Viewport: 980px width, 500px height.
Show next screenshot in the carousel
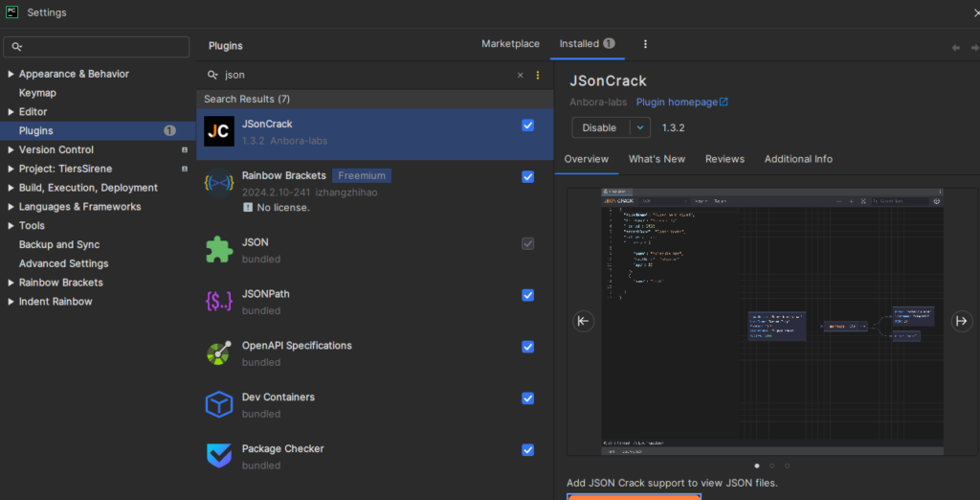pyautogui.click(x=962, y=321)
